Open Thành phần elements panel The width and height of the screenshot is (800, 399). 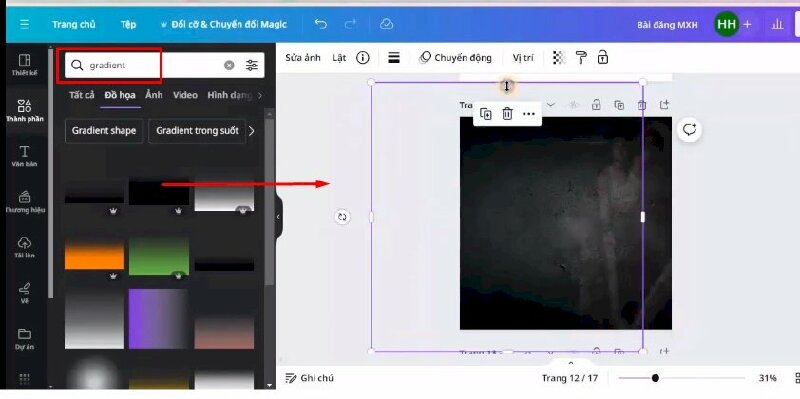click(x=24, y=111)
